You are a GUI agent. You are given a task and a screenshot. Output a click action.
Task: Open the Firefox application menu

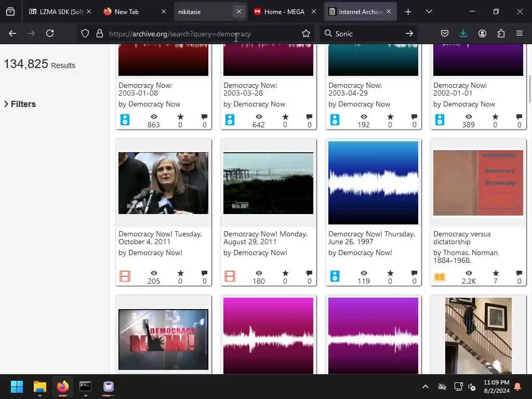[520, 34]
